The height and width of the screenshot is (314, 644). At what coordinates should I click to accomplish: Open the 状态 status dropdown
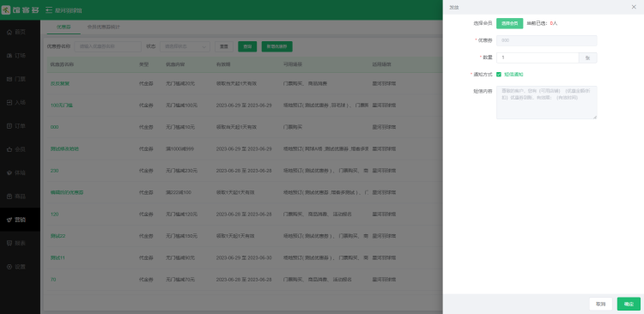(185, 46)
